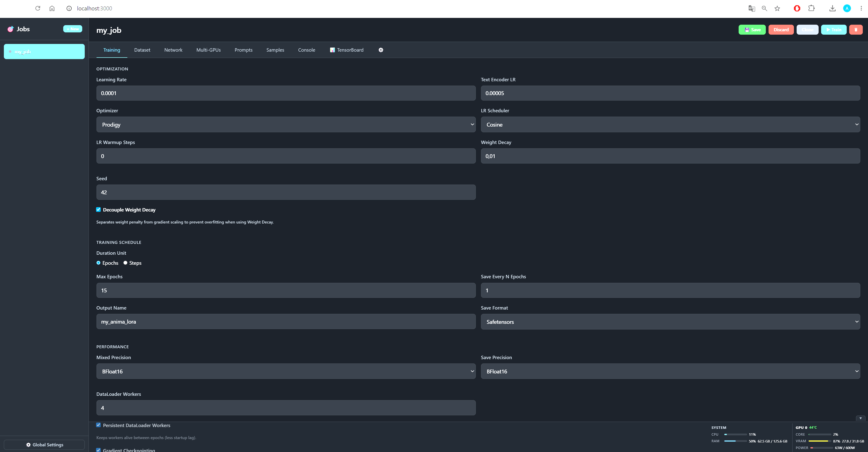Click the Max Epochs input field

click(x=286, y=290)
